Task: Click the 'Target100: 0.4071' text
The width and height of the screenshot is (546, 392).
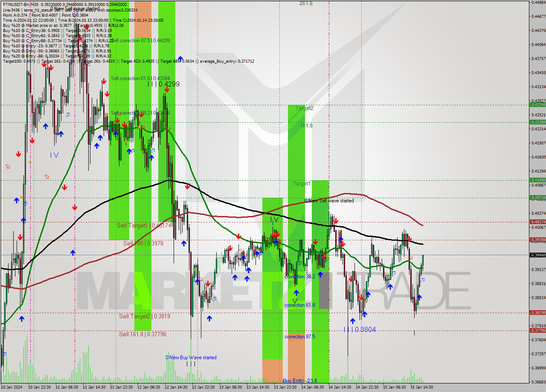Action: point(19,61)
